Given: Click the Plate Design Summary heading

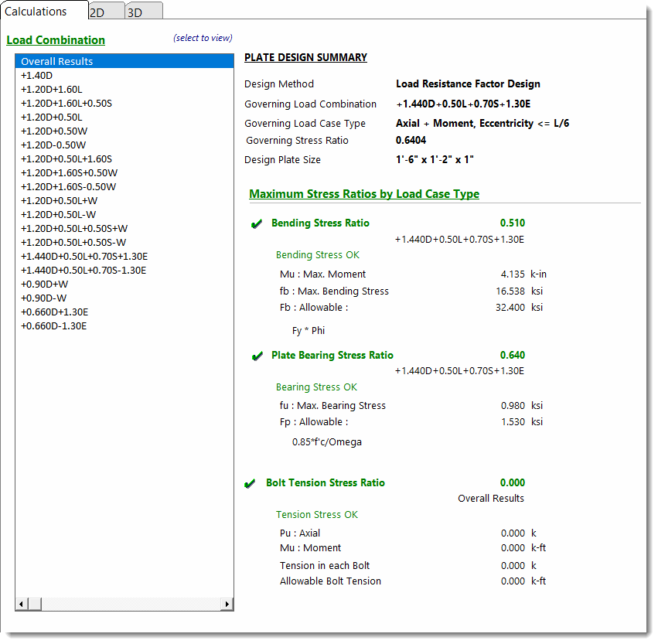Looking at the screenshot, I should [x=305, y=57].
